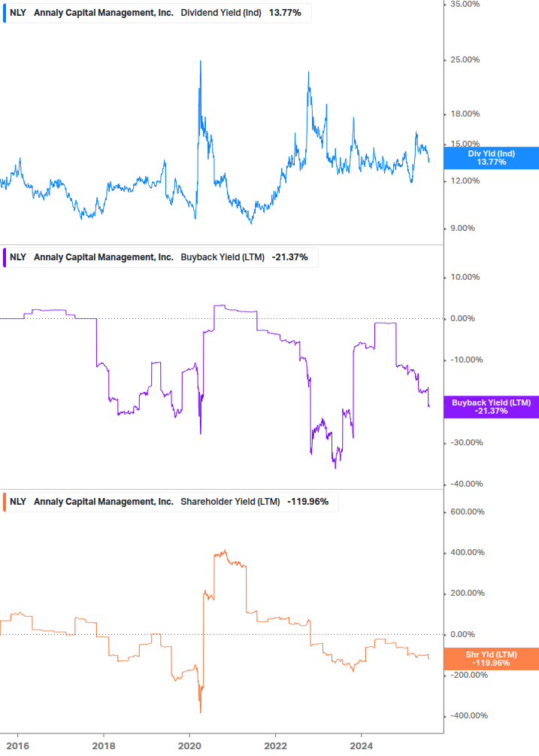539x756 pixels.
Task: Click the 600.00% axis label in the shareholder panel
Action: point(468,512)
